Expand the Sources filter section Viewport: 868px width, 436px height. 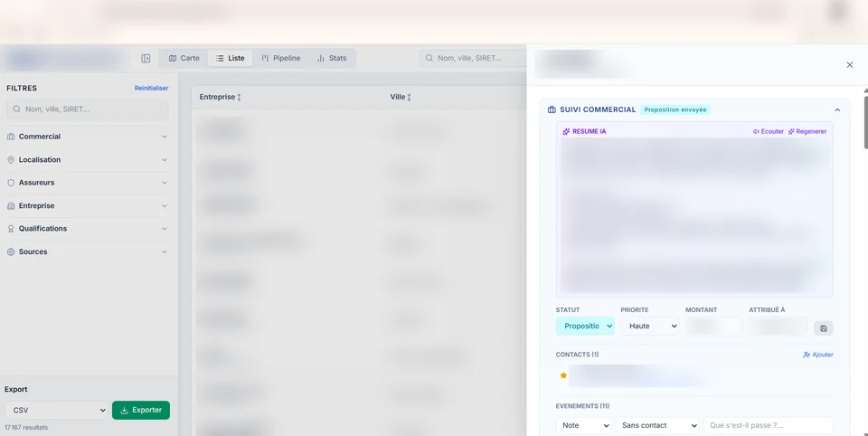[88, 251]
